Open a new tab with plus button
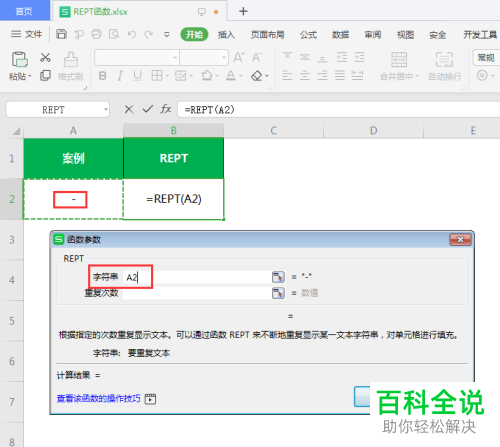This screenshot has height=447, width=500. point(243,11)
